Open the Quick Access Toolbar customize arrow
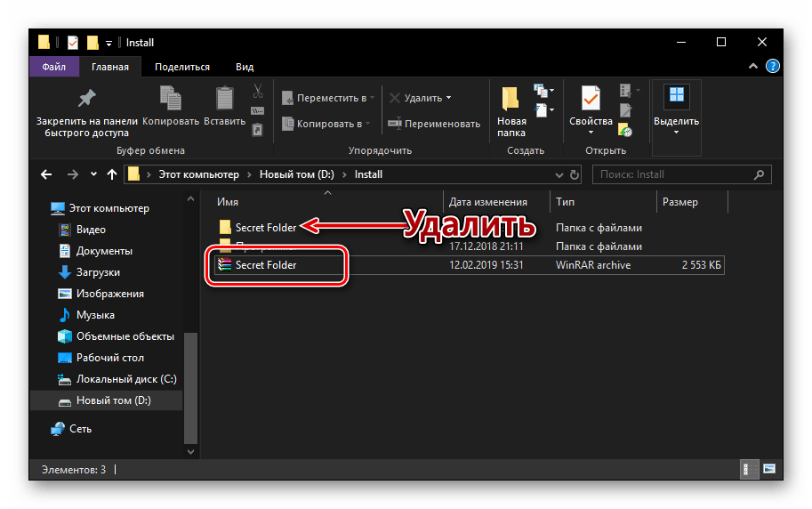Screen dimensions: 812x509 (x=109, y=43)
